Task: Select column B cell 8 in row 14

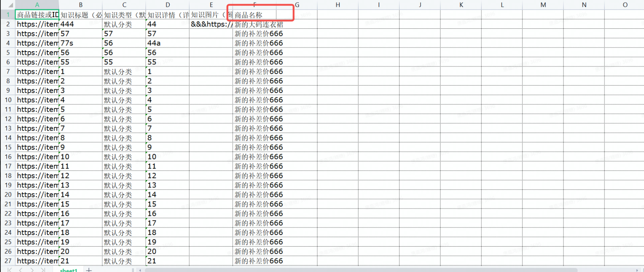Action: (x=81, y=137)
